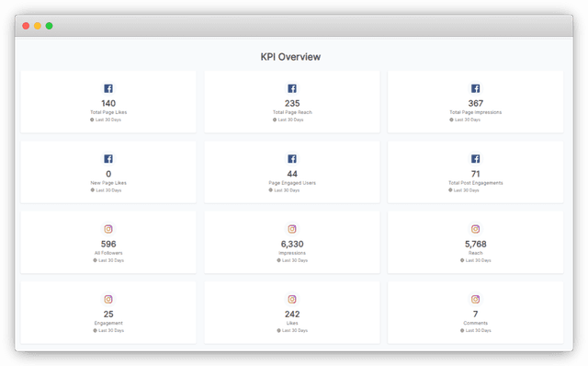Select the 5,768 reach value

476,244
